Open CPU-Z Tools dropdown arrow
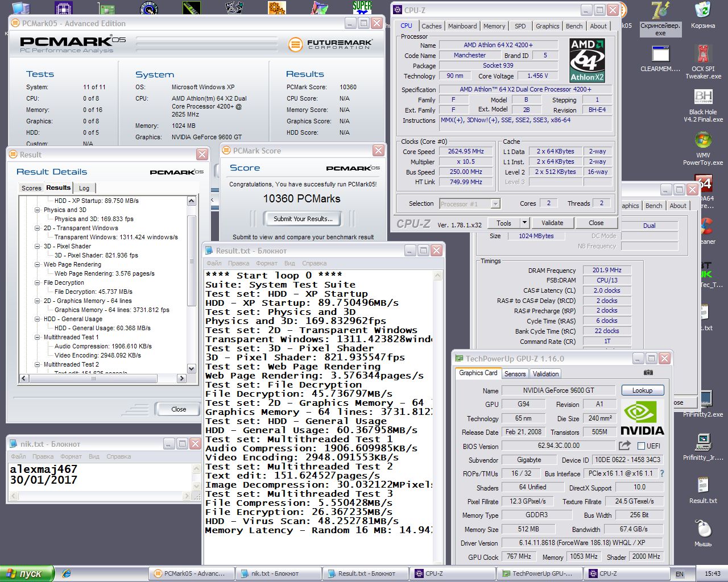The image size is (728, 582). [x=525, y=223]
